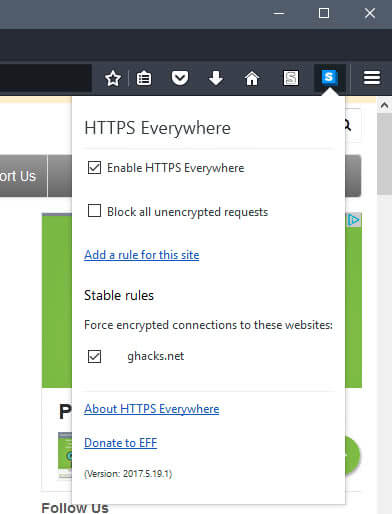Open the bookmarks list icon
This screenshot has height=514, width=392.
click(x=144, y=79)
